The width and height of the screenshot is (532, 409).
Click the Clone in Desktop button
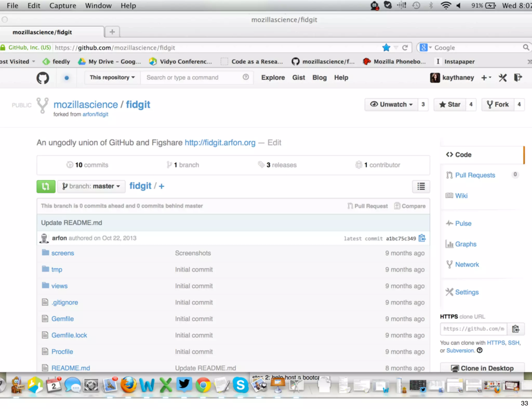(x=482, y=368)
